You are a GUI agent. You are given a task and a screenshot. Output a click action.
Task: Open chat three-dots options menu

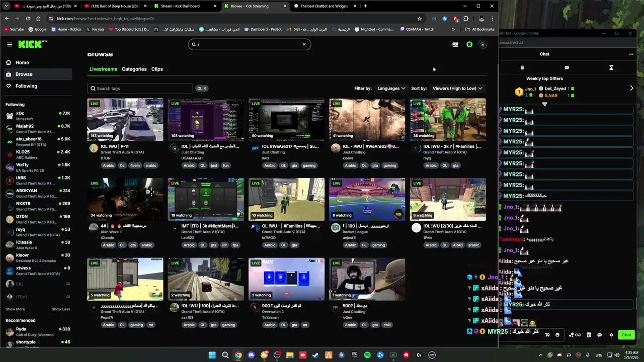click(x=631, y=54)
